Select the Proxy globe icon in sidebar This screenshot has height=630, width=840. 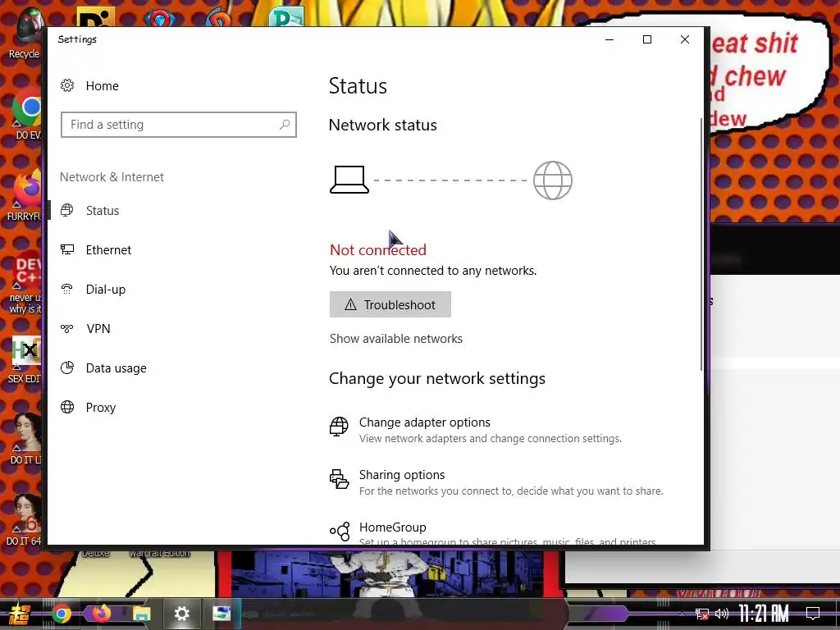tap(67, 407)
